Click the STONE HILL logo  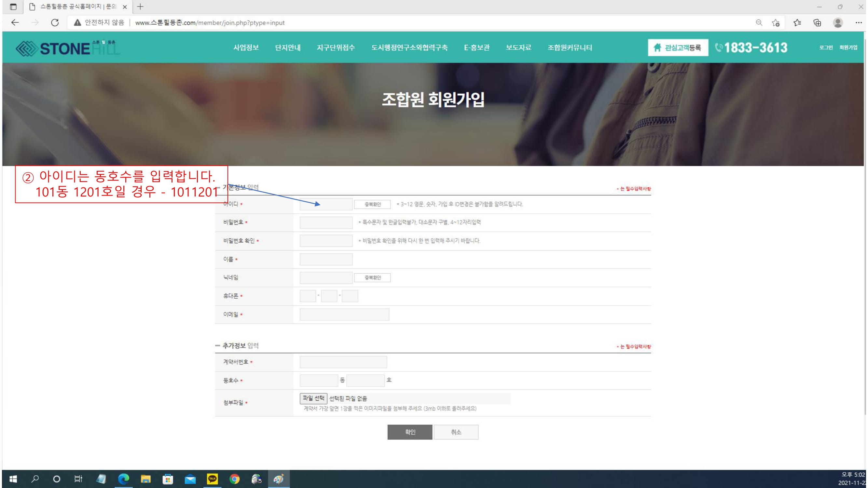(x=67, y=48)
